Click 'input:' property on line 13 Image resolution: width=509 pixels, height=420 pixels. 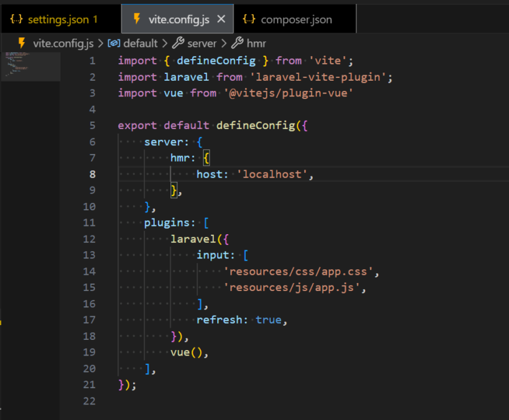(216, 255)
